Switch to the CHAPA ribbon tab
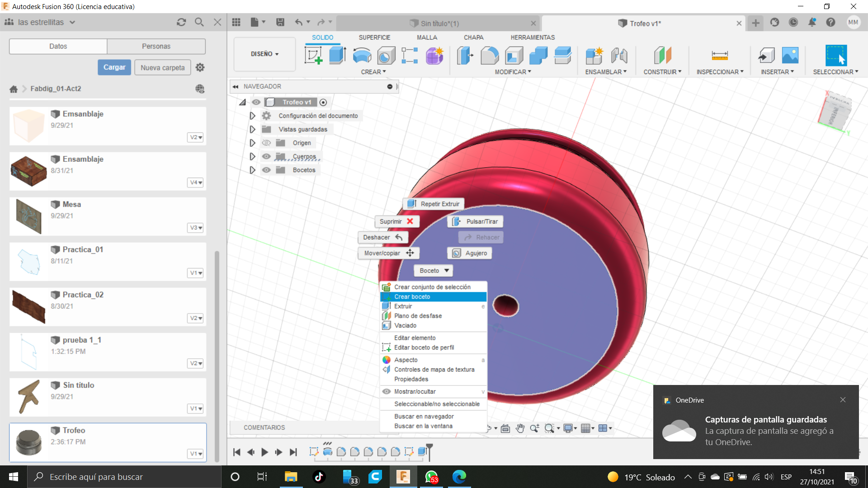This screenshot has height=488, width=868. click(x=473, y=38)
